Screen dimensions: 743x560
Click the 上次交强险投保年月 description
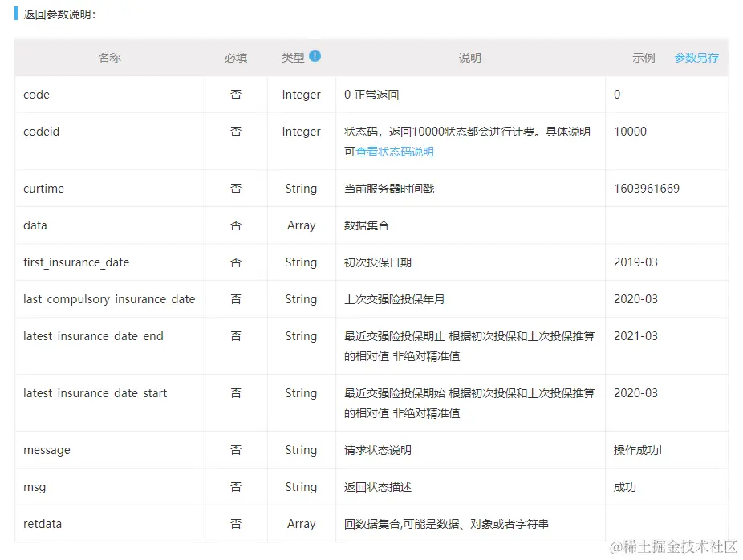(x=394, y=299)
